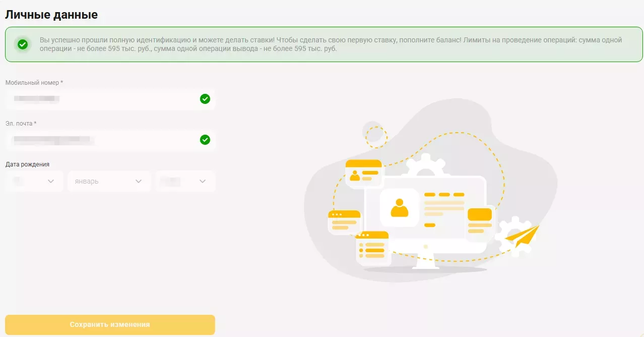The height and width of the screenshot is (337, 644).
Task: Click the Личные данные heading
Action: [51, 15]
